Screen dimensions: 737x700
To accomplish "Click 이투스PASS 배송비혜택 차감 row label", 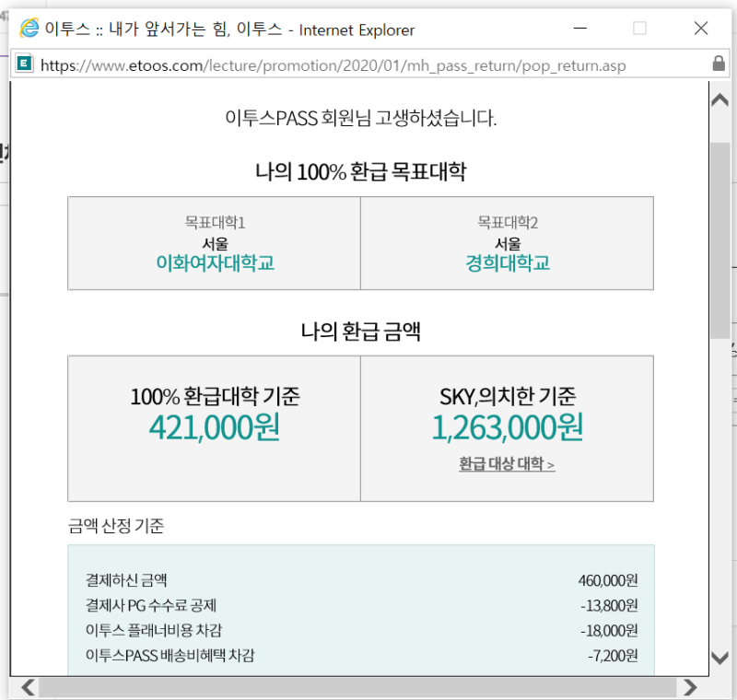I will pos(170,655).
